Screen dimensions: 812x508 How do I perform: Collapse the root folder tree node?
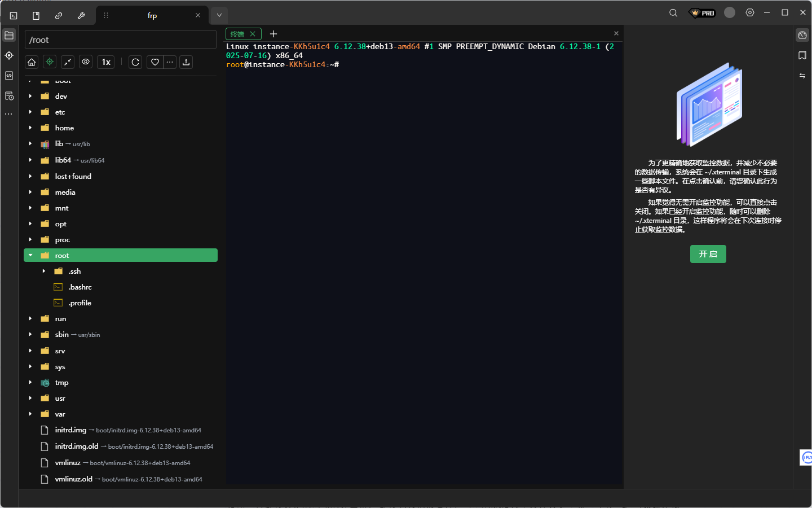click(x=30, y=256)
